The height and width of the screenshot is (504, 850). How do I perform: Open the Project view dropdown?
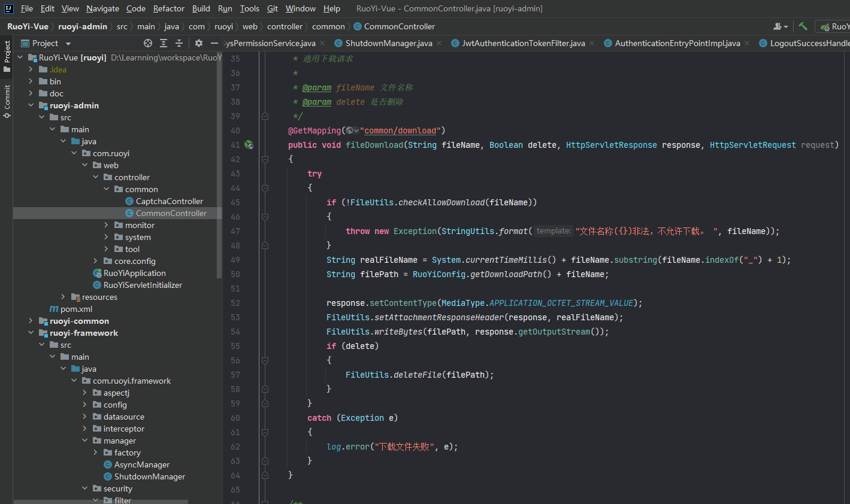point(68,44)
